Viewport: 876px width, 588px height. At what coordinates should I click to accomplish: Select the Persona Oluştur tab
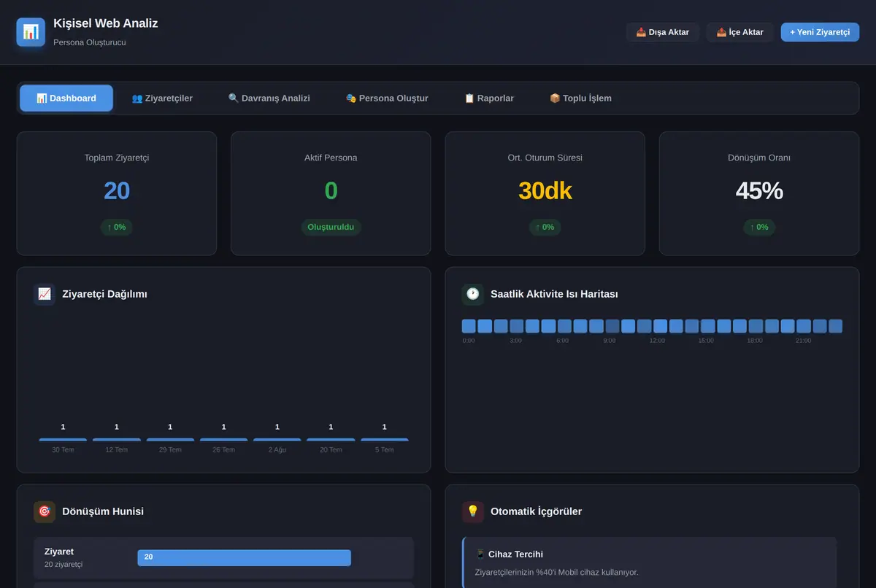pos(387,98)
